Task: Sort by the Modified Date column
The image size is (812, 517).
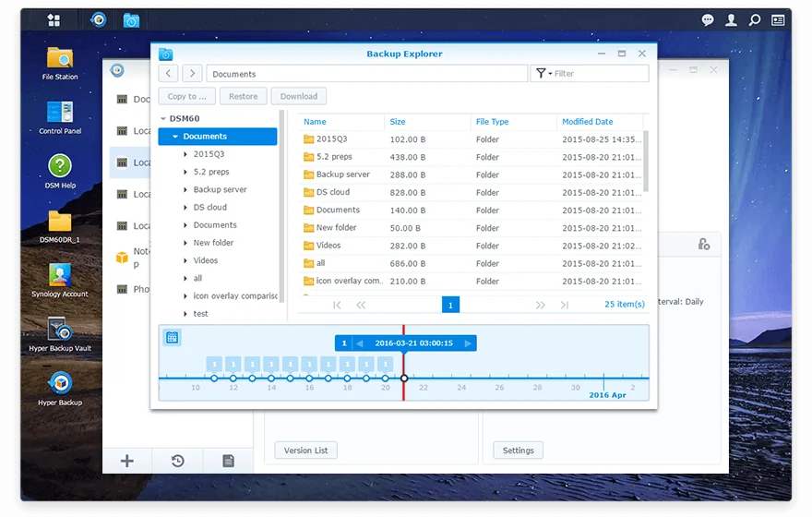Action: click(x=588, y=122)
